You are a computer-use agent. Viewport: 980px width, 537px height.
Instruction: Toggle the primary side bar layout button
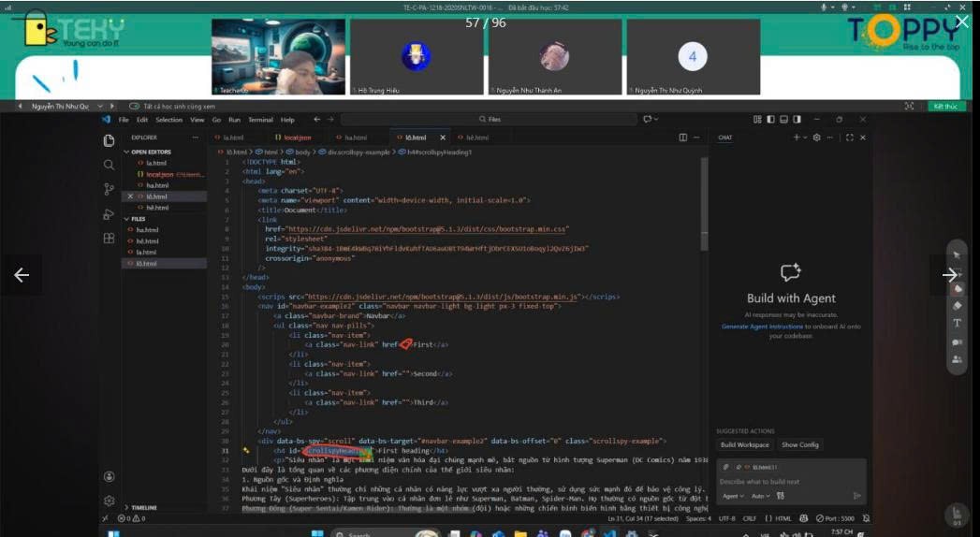[x=770, y=120]
